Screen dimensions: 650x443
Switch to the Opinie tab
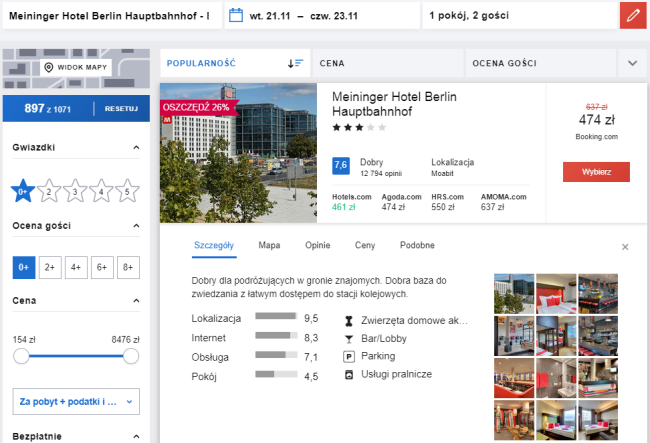(316, 245)
